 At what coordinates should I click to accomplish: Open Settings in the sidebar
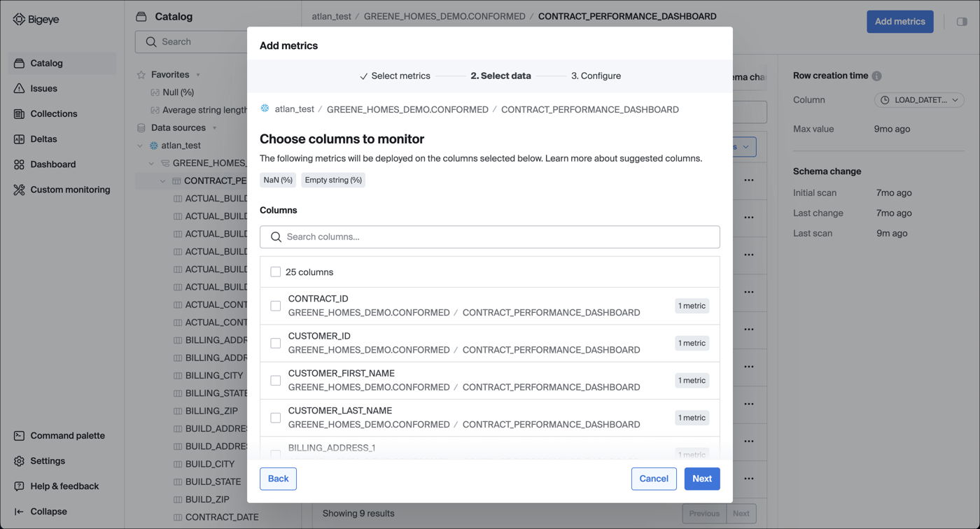pyautogui.click(x=62, y=460)
